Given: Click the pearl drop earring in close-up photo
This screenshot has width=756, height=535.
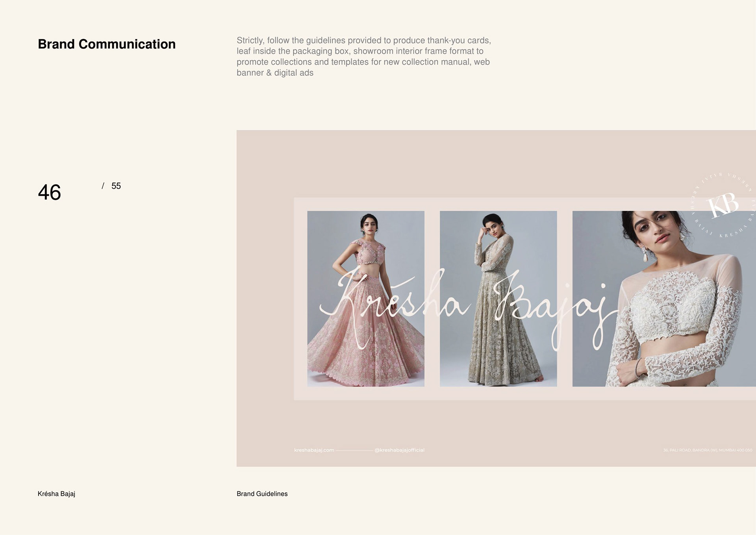Looking at the screenshot, I should pyautogui.click(x=645, y=256).
